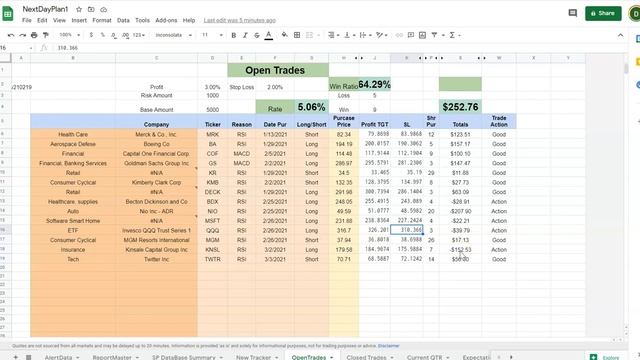Viewport: 640px width, 360px height.
Task: Open the Data menu
Action: pyautogui.click(x=123, y=20)
